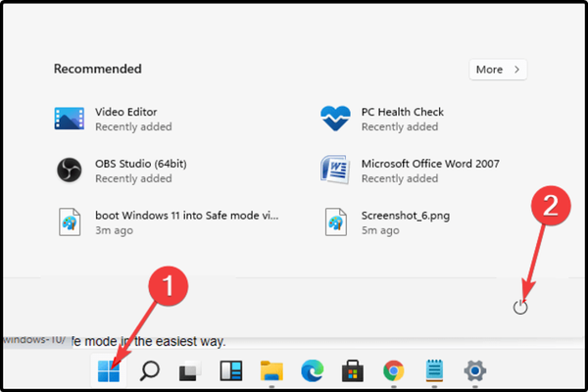The image size is (588, 392).
Task: Open Microsoft Edge from the taskbar
Action: pyautogui.click(x=312, y=370)
